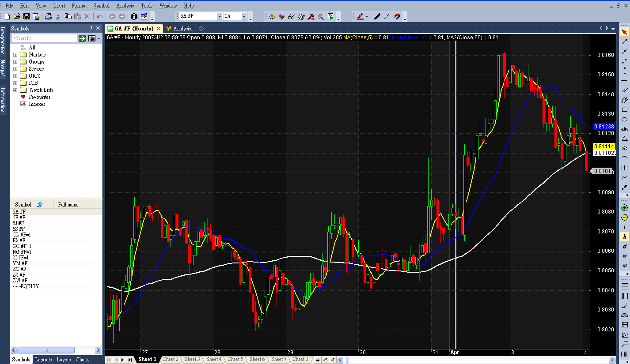Expand the ICB tree node
This screenshot has height=364, width=630.
pos(15,83)
